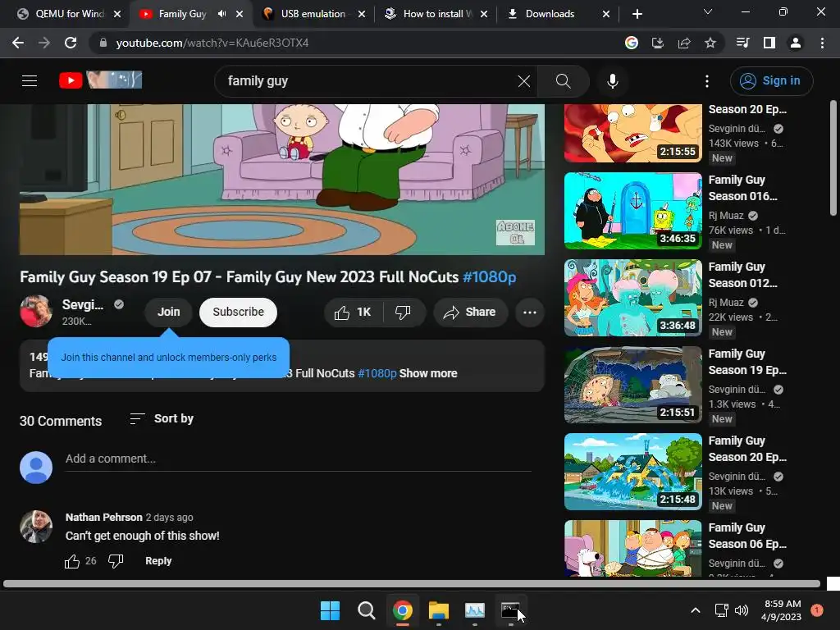The height and width of the screenshot is (630, 840).
Task: Reload the page
Action: [71, 43]
